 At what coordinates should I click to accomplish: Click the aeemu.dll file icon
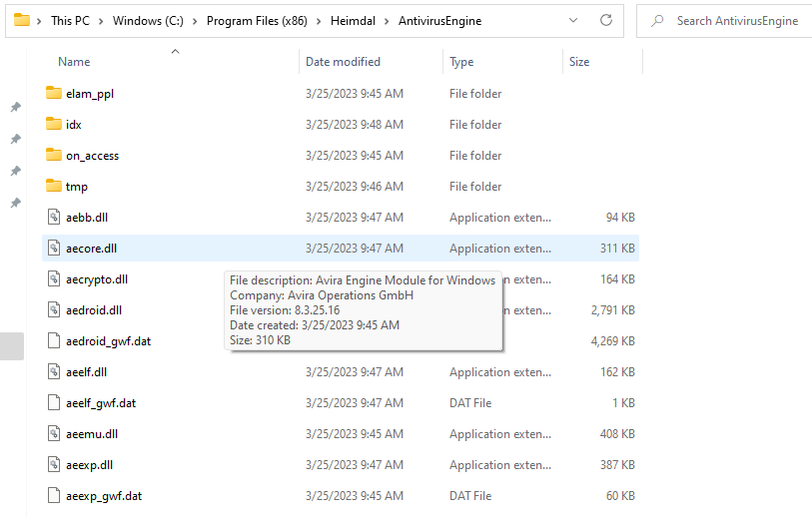[55, 434]
